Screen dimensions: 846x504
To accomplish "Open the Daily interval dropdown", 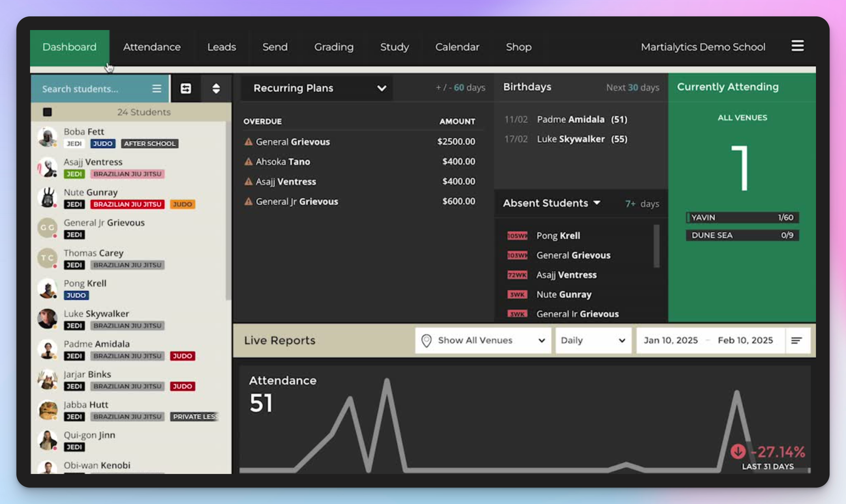I will pos(593,340).
